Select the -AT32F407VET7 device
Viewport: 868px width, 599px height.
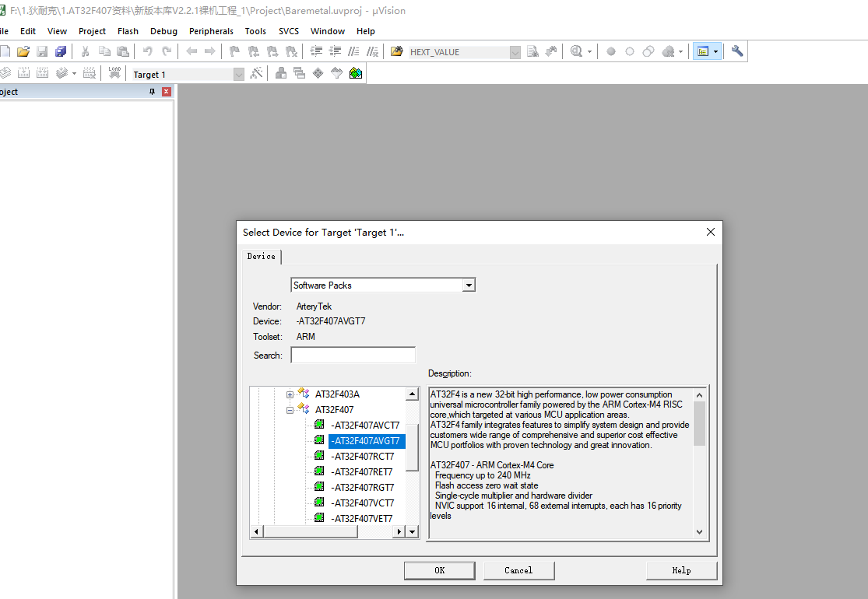(x=361, y=518)
